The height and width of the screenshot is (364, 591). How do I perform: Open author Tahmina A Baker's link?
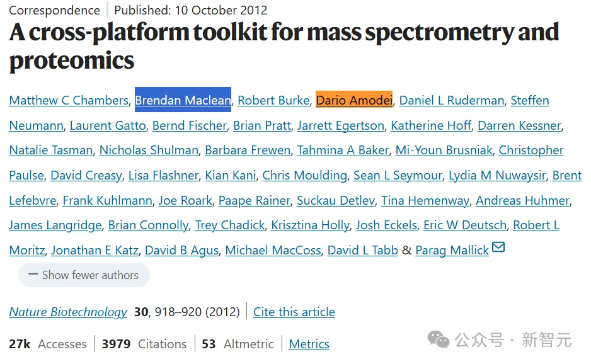click(x=343, y=151)
